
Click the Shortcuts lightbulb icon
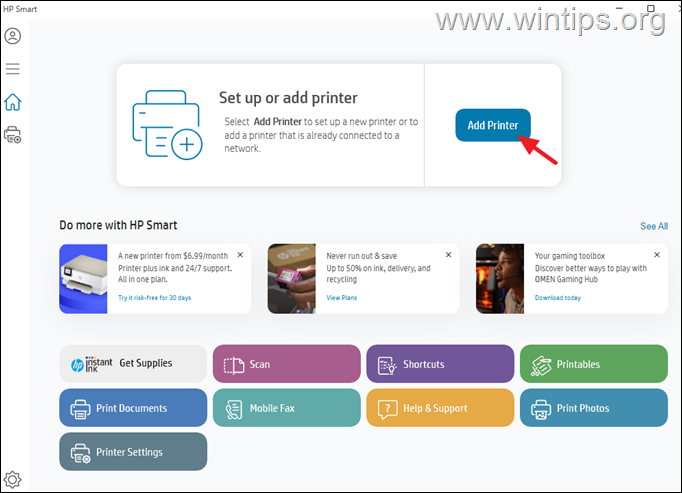click(387, 366)
